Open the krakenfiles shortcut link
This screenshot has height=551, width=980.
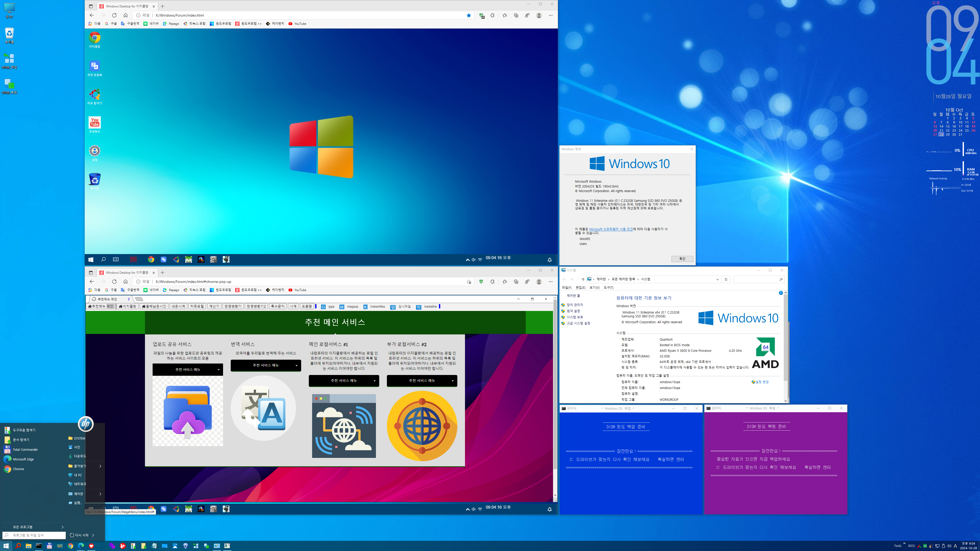click(x=374, y=306)
